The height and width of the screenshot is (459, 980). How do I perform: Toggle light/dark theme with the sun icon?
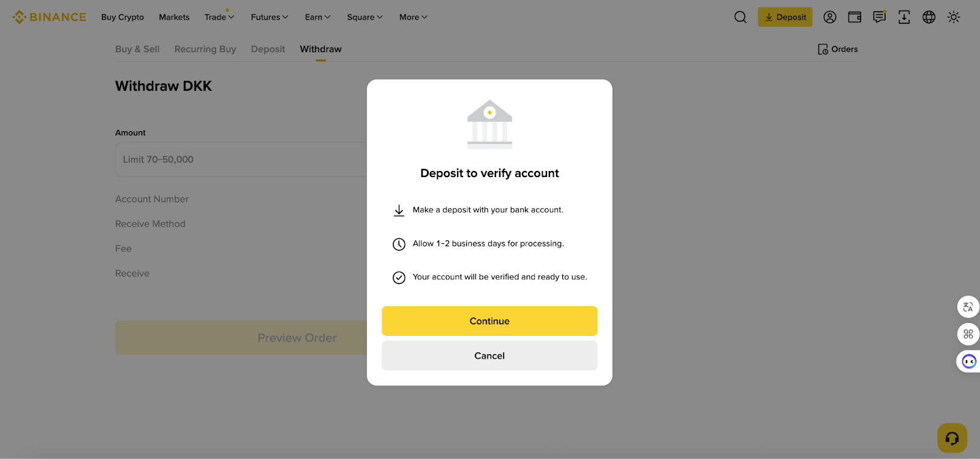[953, 17]
